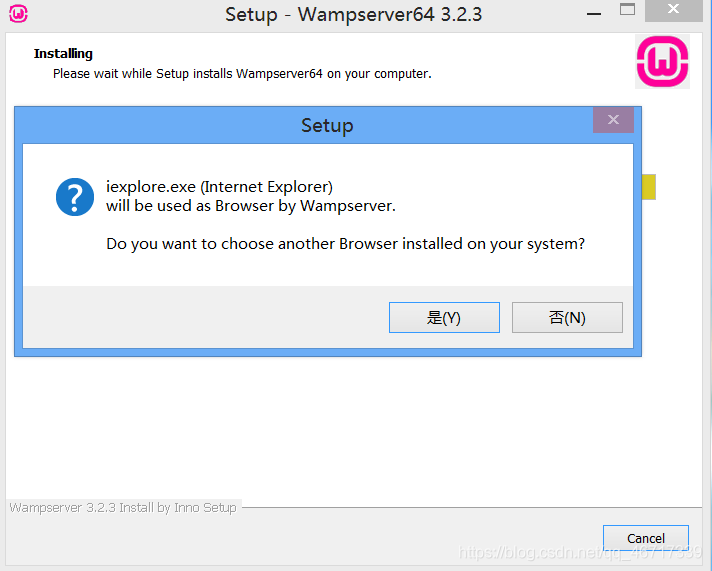
Task: Maximize the Wampserver64 setup window
Action: (627, 10)
